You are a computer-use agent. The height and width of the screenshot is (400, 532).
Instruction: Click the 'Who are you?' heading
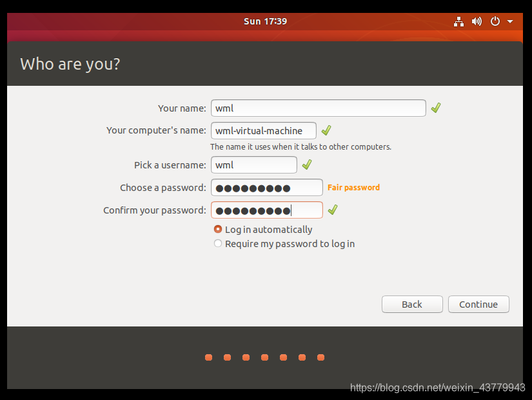coord(70,64)
